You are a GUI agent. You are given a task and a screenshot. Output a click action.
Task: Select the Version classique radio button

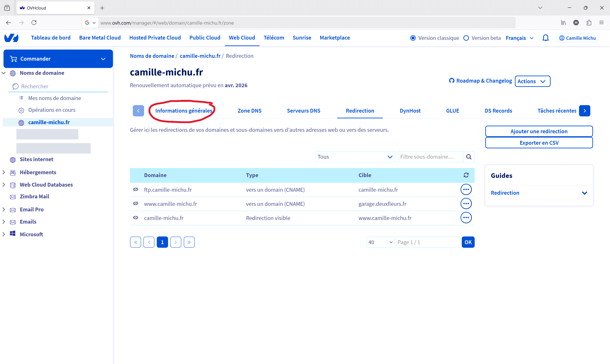pos(413,38)
